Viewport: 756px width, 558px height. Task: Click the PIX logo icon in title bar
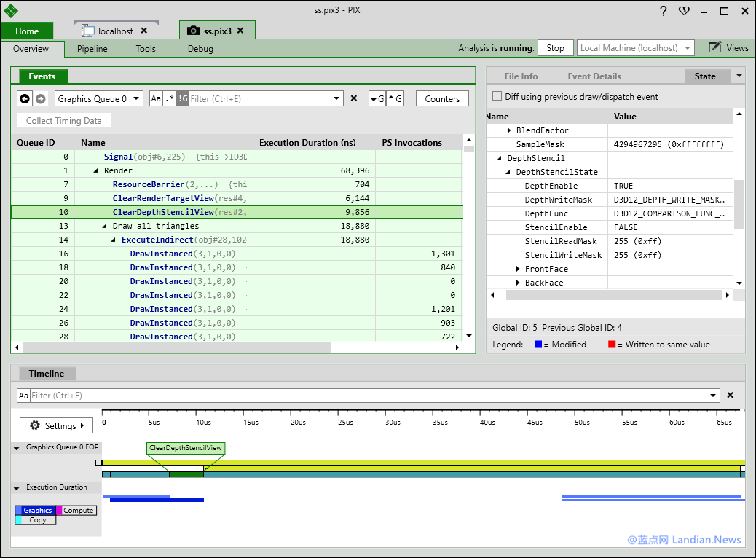[x=11, y=11]
